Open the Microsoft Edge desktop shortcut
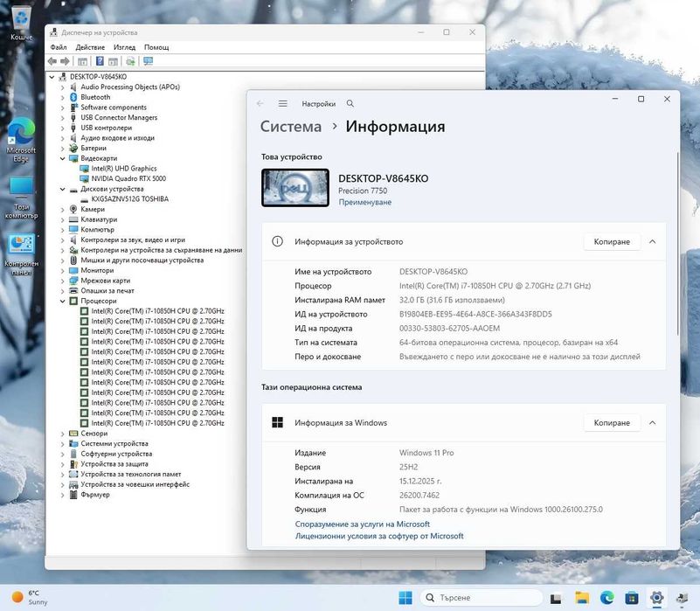The width and height of the screenshot is (700, 611). [x=21, y=140]
